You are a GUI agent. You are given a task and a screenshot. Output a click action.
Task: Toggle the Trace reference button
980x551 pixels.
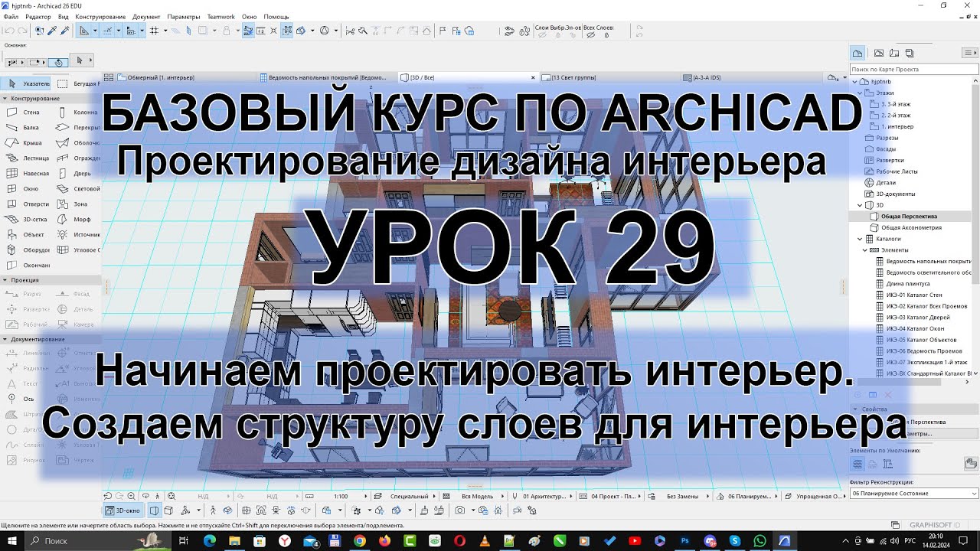coord(203,31)
